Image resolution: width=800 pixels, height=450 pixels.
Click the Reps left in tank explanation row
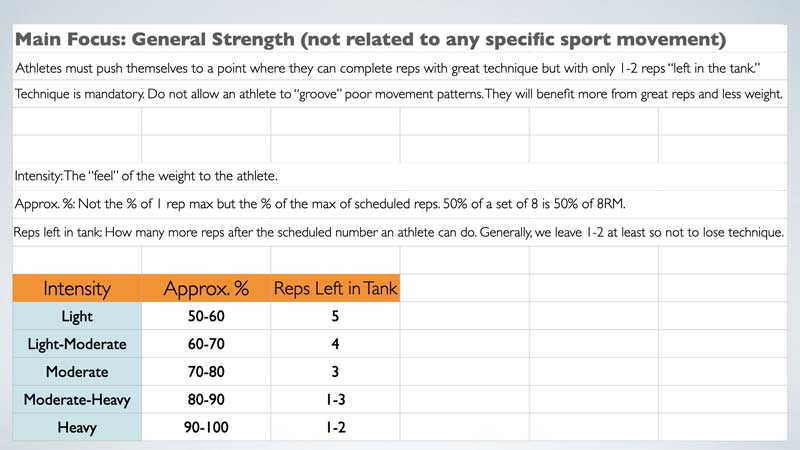click(400, 232)
